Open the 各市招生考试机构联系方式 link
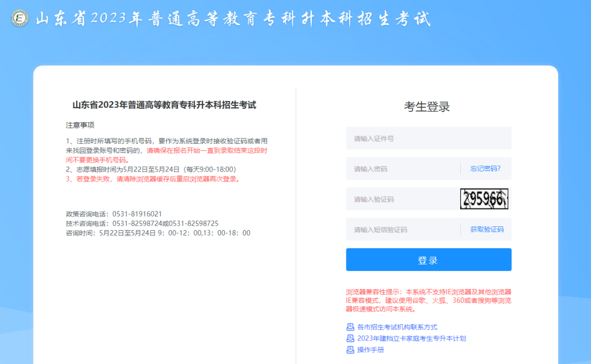The width and height of the screenshot is (591, 364). click(397, 327)
